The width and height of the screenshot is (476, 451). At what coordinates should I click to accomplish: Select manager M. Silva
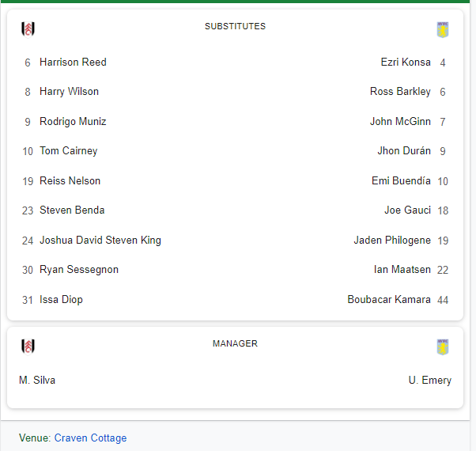pos(37,381)
